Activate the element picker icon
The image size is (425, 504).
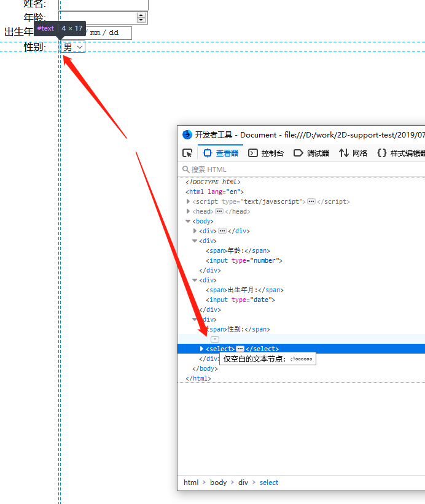pyautogui.click(x=187, y=153)
